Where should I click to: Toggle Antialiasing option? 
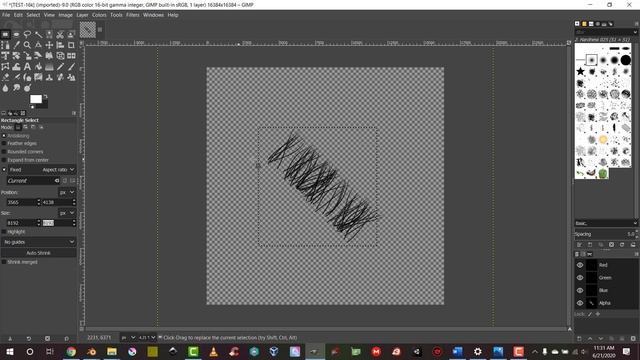(4, 136)
